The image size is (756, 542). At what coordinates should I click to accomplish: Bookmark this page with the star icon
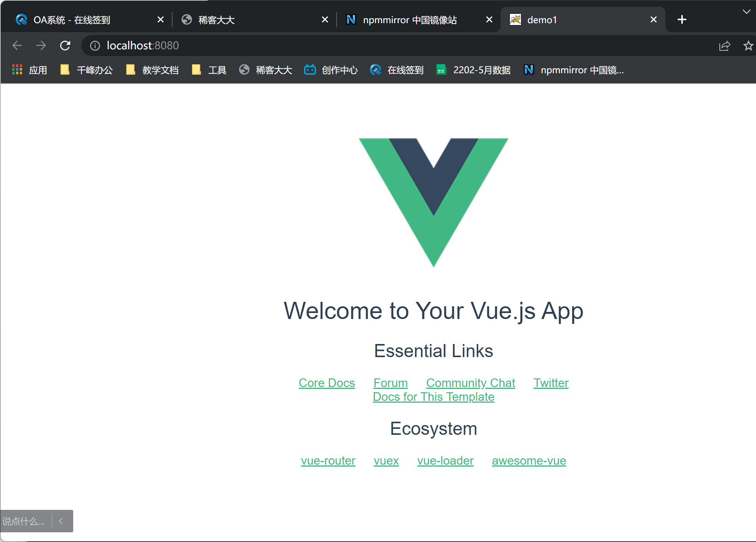[x=748, y=46]
